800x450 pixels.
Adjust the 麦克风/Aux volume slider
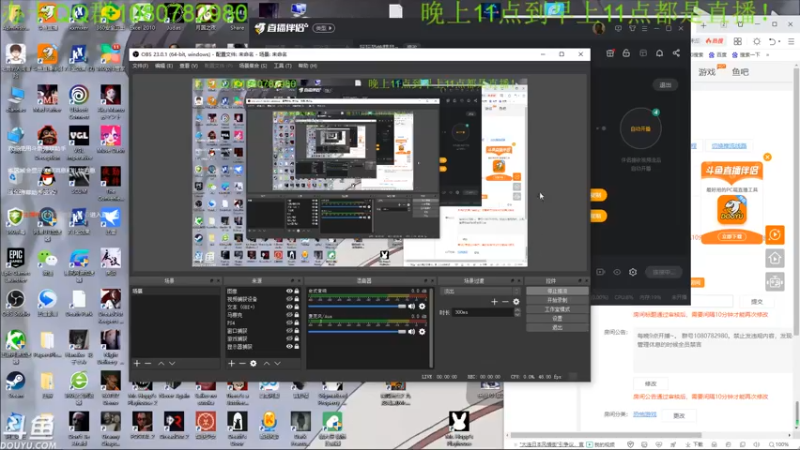[357, 332]
